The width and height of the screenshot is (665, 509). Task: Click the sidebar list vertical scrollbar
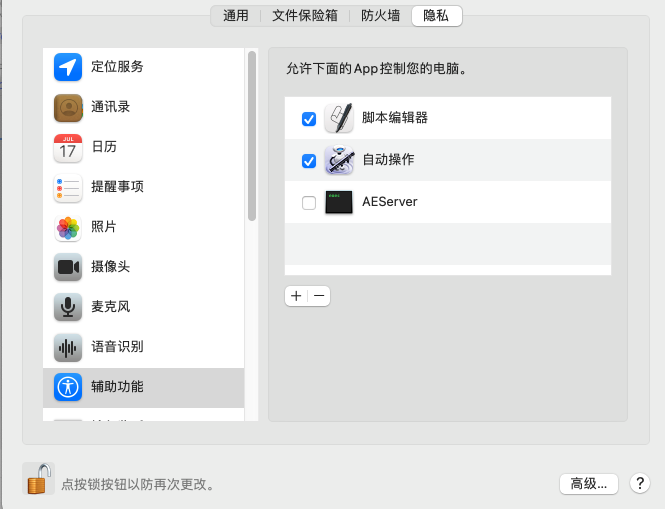(x=252, y=135)
